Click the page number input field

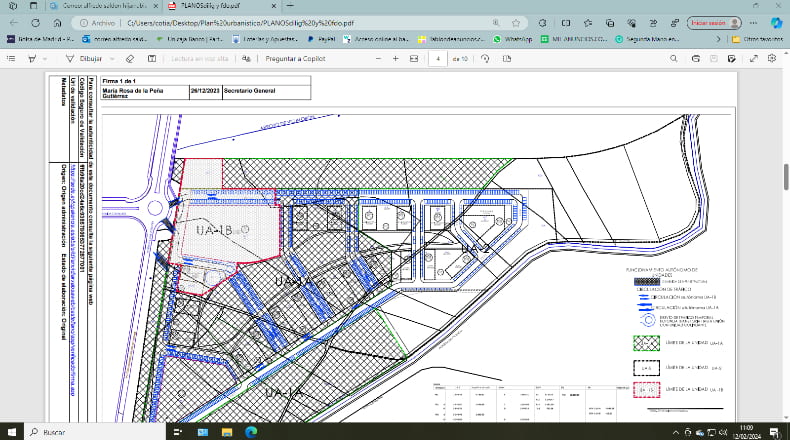point(438,59)
